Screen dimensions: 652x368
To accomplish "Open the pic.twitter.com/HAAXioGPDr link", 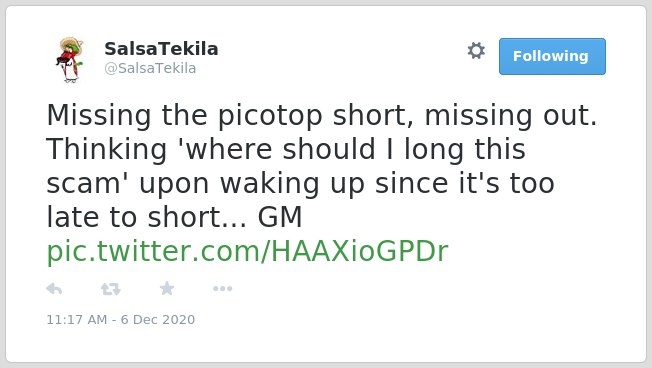I will pyautogui.click(x=247, y=252).
